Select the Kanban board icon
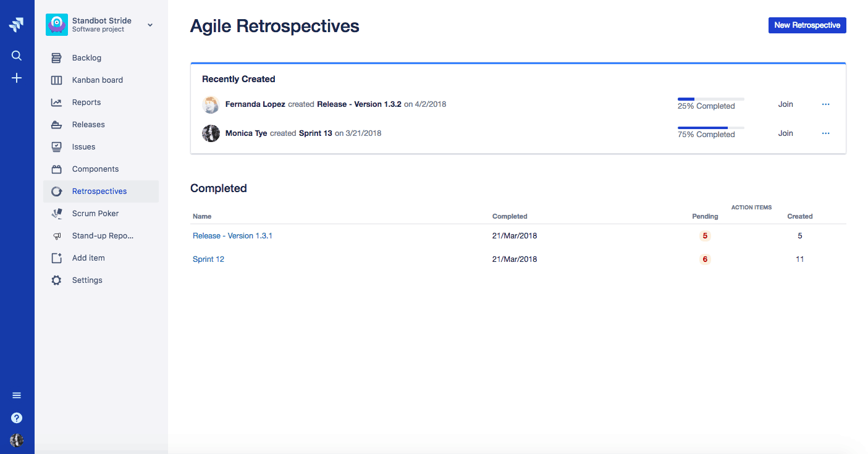 tap(56, 80)
